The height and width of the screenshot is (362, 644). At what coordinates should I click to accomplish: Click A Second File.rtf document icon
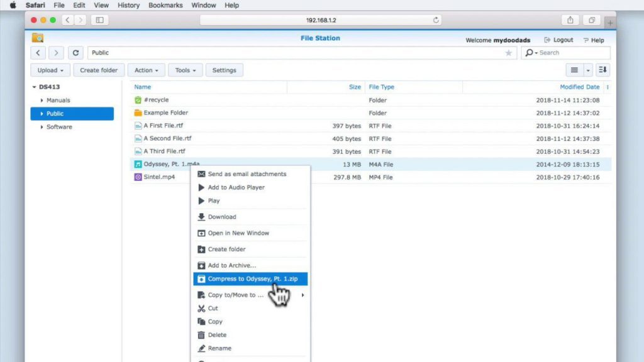138,138
